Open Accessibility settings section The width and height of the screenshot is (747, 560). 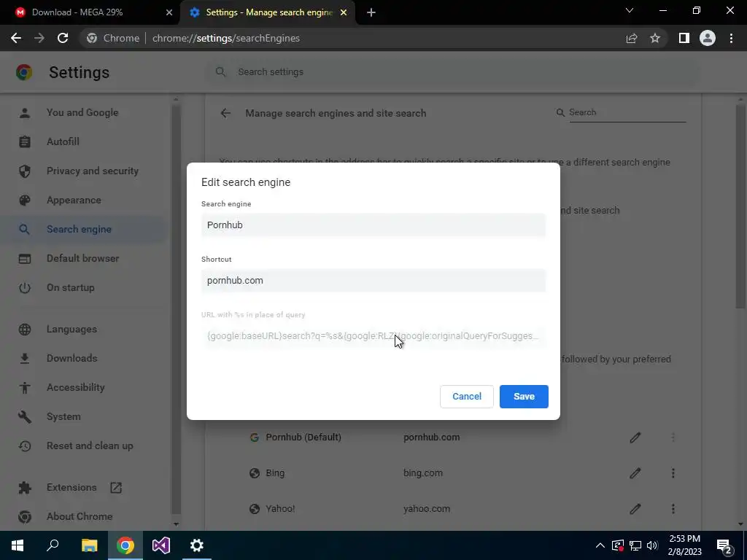pos(75,387)
